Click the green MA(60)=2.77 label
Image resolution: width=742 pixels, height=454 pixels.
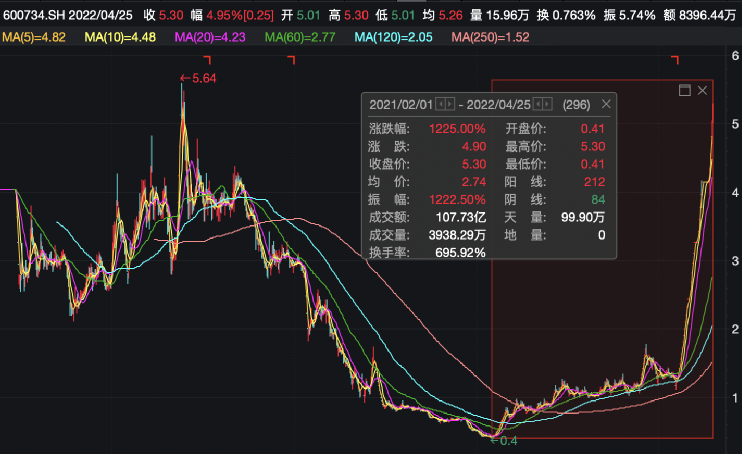click(x=300, y=37)
